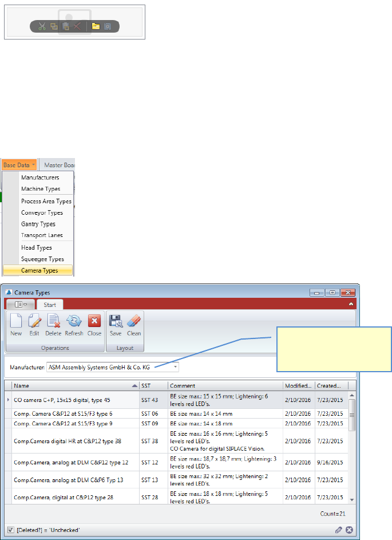Select Conveyor Types menu item
This screenshot has width=392, height=540.
pos(42,212)
